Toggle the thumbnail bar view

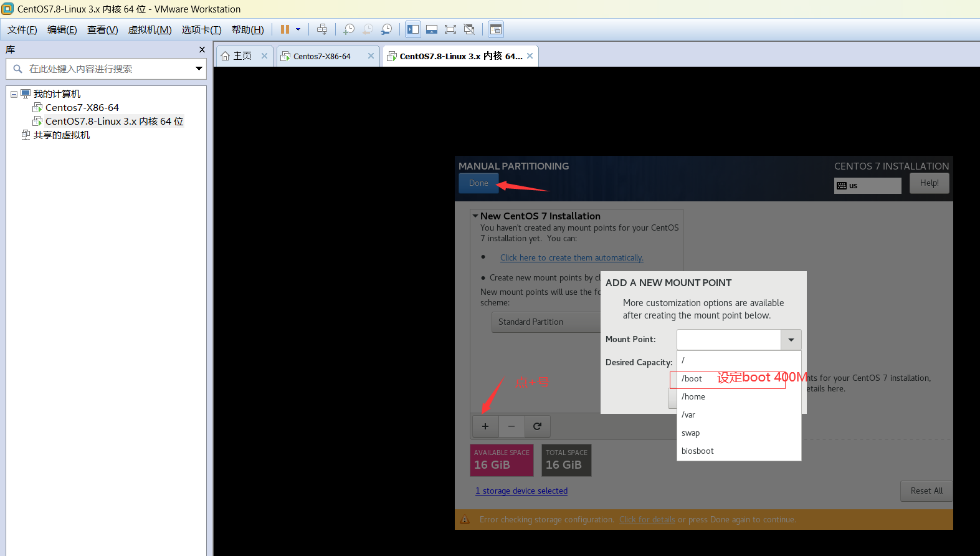point(432,29)
